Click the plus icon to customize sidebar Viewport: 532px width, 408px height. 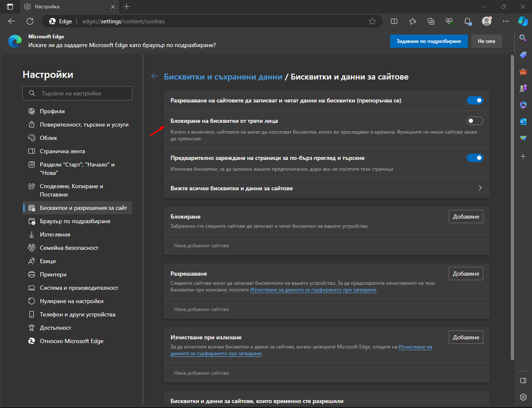(523, 157)
